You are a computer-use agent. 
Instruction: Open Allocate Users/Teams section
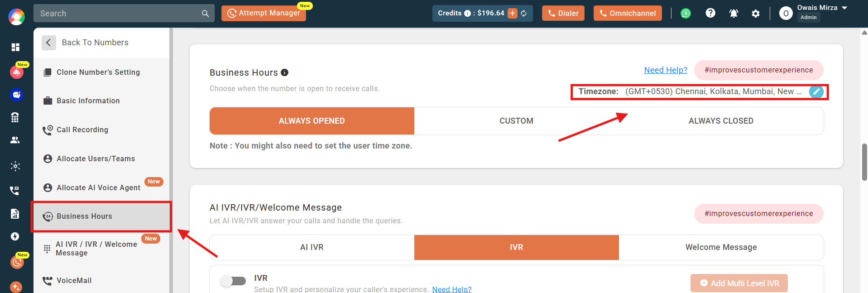click(x=102, y=159)
